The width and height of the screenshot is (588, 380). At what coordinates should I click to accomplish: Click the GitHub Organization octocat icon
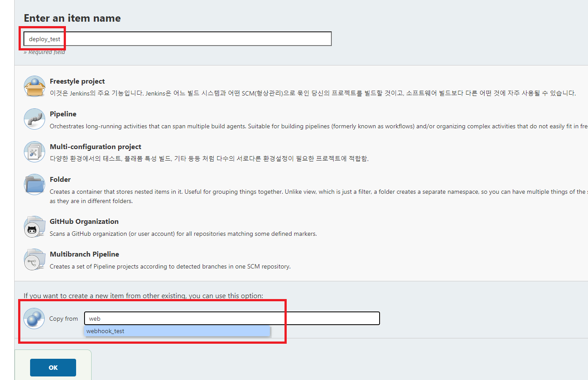click(35, 226)
